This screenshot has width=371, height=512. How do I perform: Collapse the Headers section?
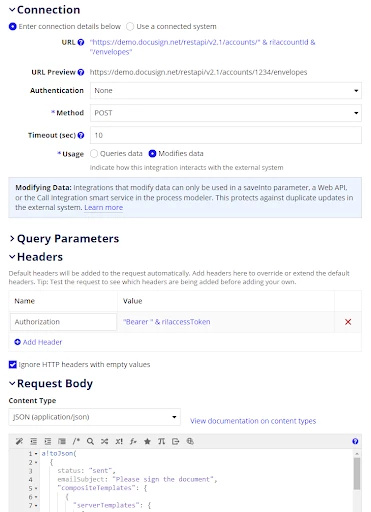click(12, 257)
